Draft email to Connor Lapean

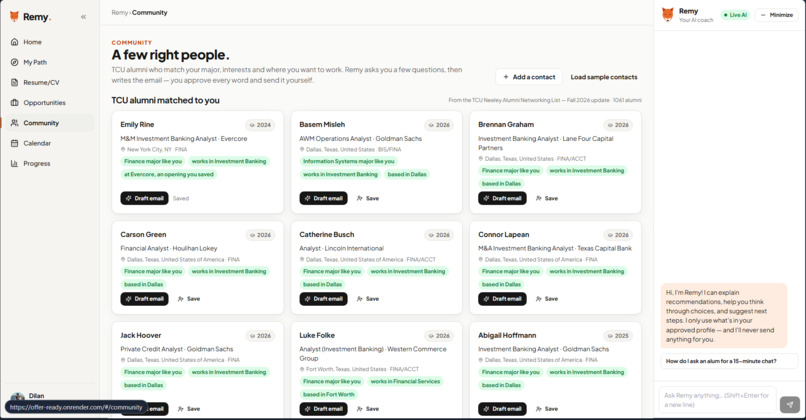502,299
